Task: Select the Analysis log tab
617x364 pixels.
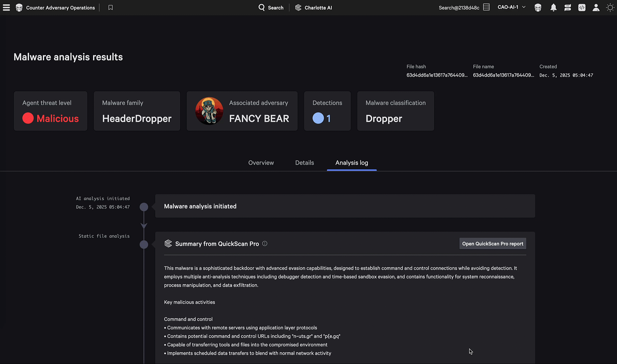Action: click(x=352, y=163)
